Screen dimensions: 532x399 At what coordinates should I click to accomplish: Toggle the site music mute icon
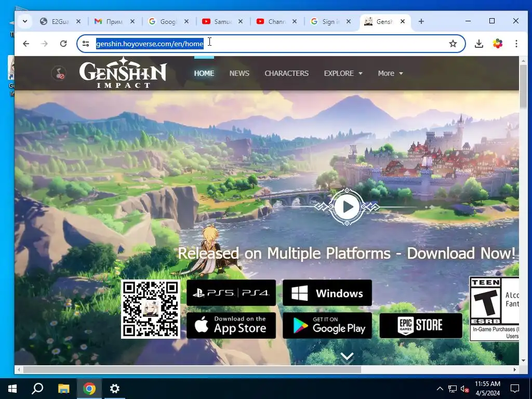point(58,73)
